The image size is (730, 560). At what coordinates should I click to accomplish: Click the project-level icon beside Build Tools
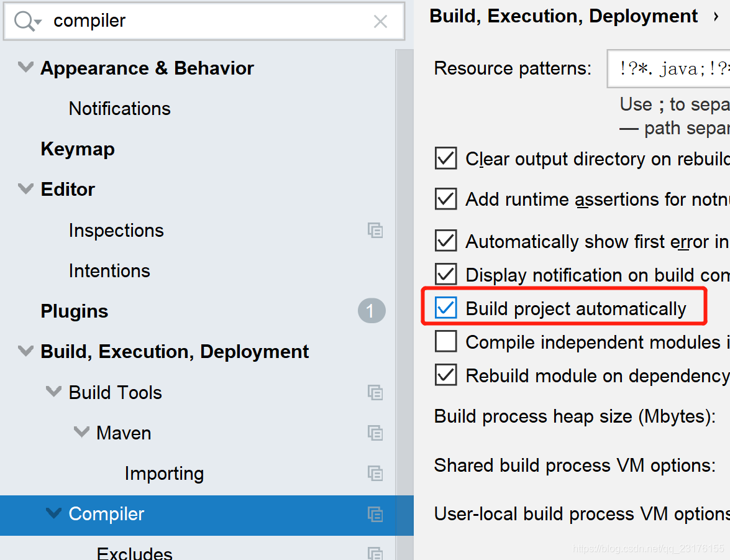(375, 392)
